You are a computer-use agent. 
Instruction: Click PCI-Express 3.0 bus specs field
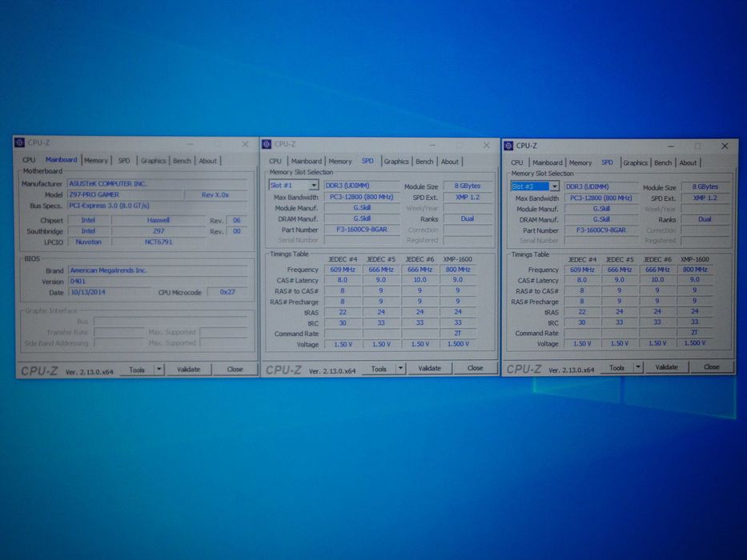(x=158, y=206)
